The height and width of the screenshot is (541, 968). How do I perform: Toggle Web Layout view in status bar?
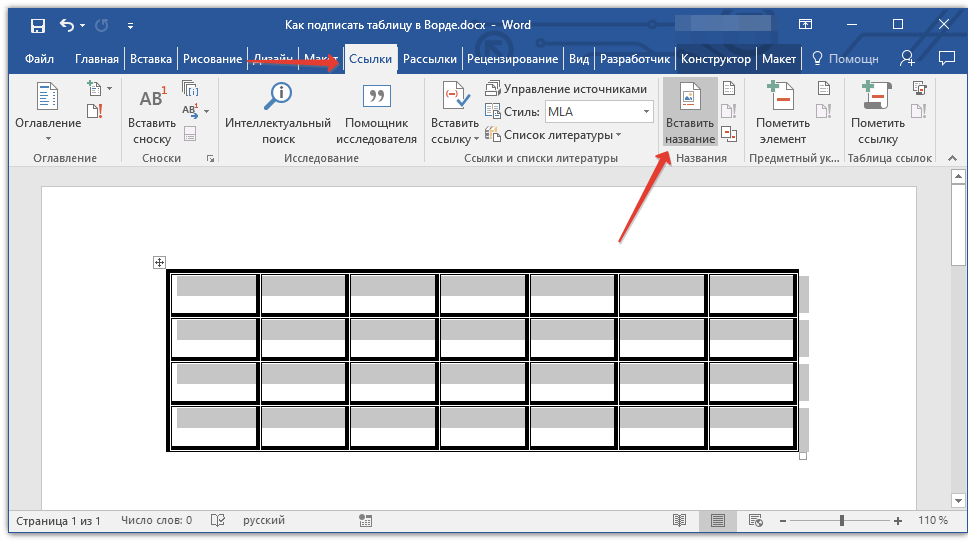coord(756,521)
